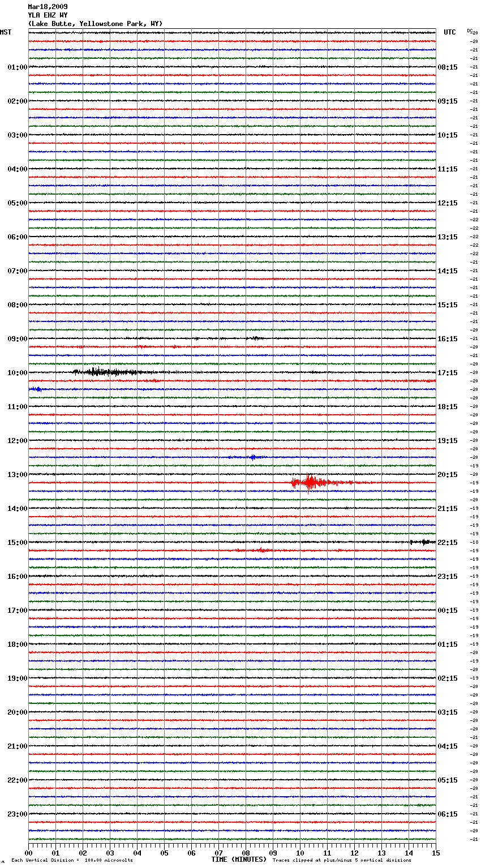Click the 08 tick on the minutes axis

[246, 853]
